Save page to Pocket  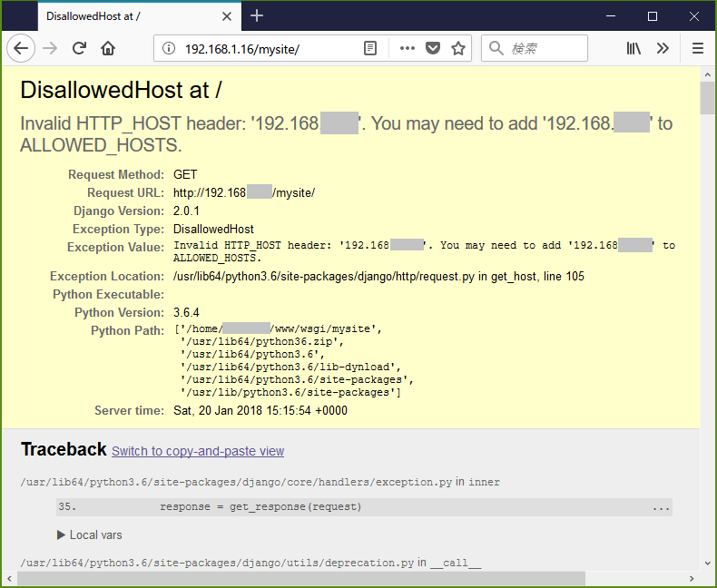pyautogui.click(x=433, y=48)
